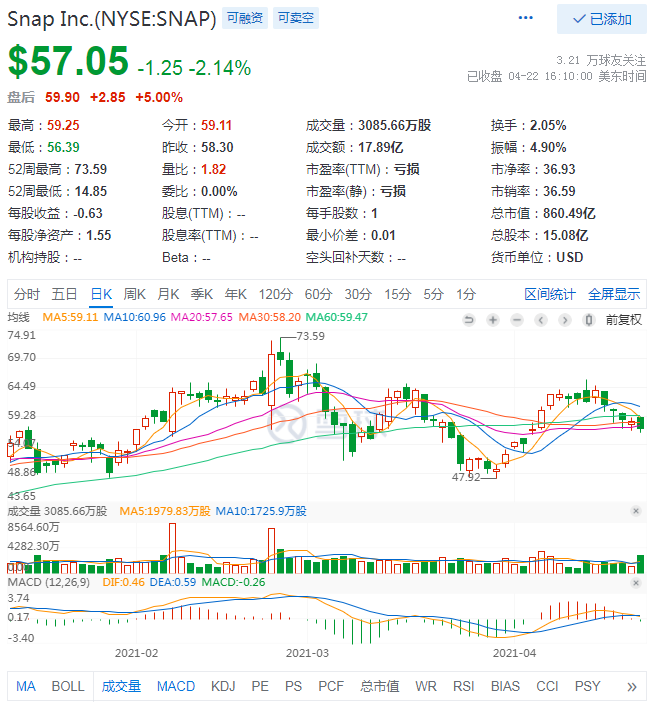The image size is (653, 702).
Task: Click the 73.59 high price marker on chart
Action: tap(311, 336)
